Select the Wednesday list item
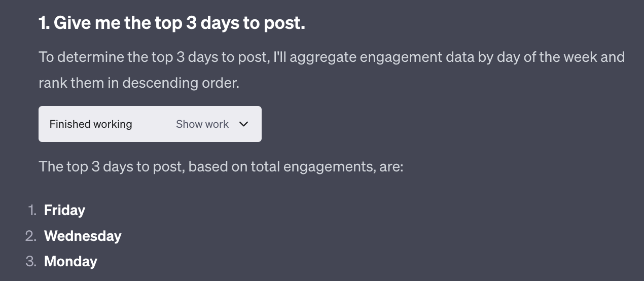The image size is (644, 281). click(83, 236)
